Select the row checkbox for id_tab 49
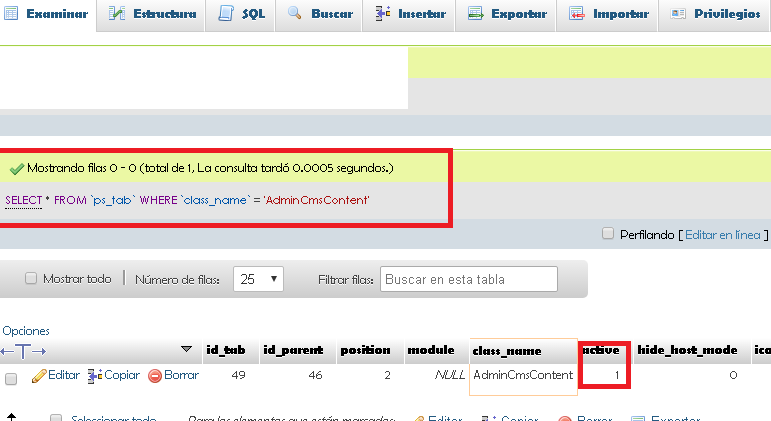Viewport: 771px width, 421px height. 11,377
